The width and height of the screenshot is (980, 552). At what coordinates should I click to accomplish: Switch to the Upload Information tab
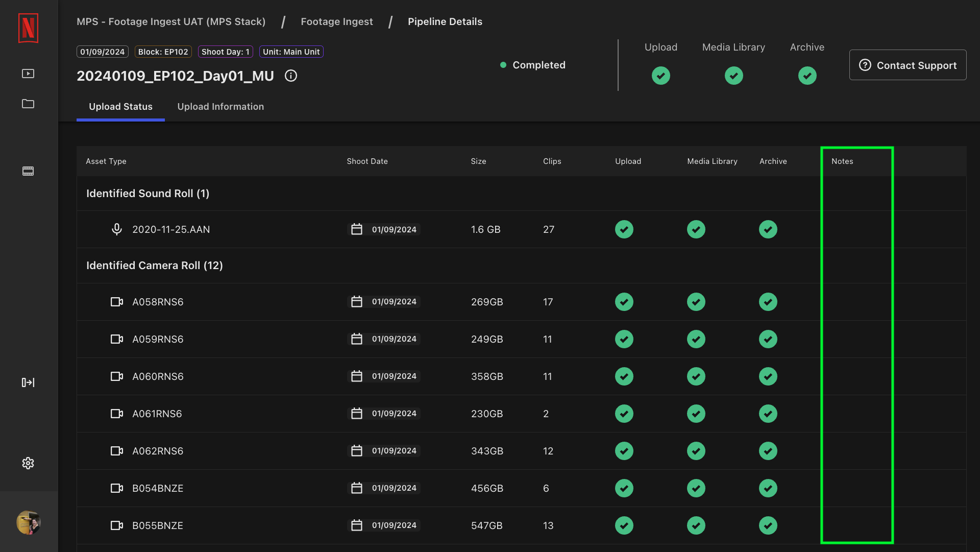point(220,107)
